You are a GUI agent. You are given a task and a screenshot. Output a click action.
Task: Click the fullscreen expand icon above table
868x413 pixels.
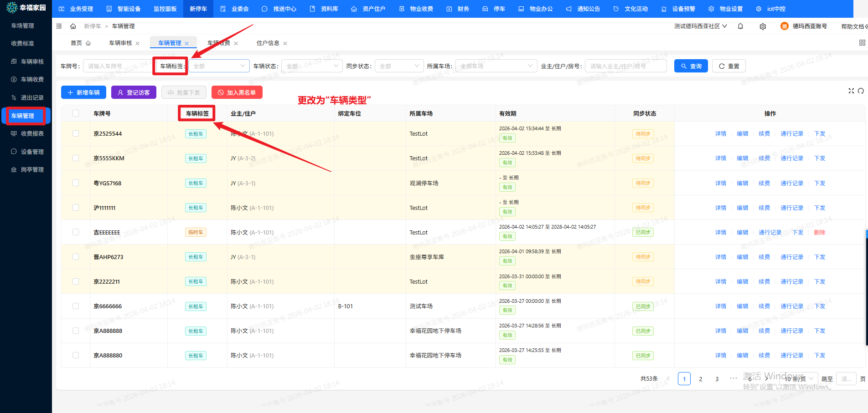(x=851, y=91)
